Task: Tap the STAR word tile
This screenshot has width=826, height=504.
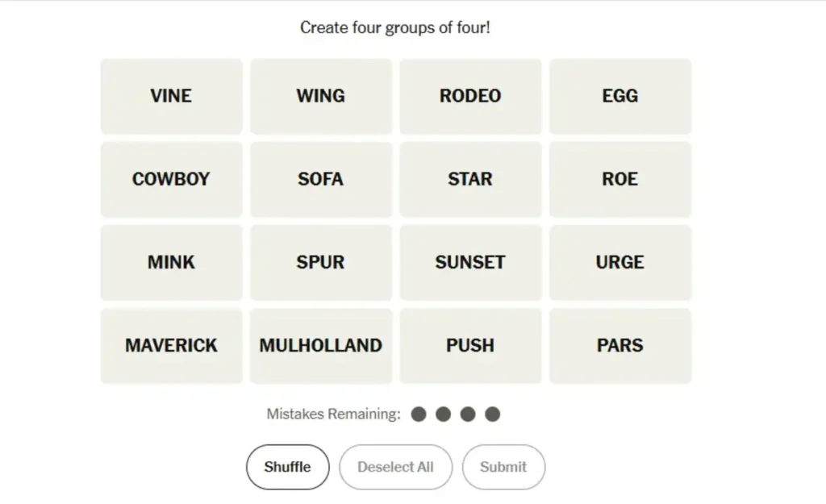Action: 470,179
